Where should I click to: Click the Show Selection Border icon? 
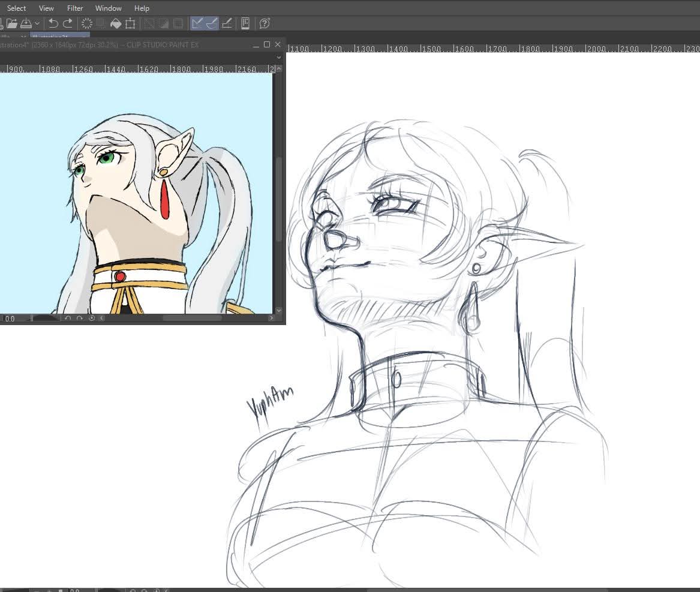[x=178, y=23]
